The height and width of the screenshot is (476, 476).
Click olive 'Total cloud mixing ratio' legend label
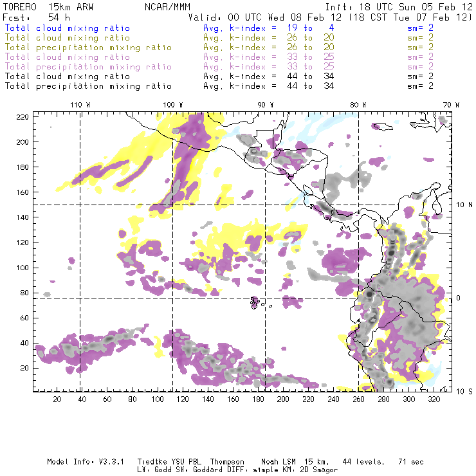coord(68,38)
